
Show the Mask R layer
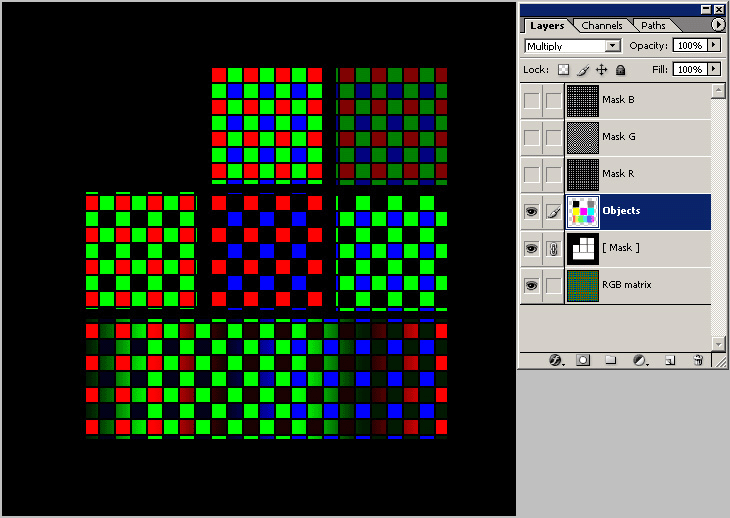[531, 175]
